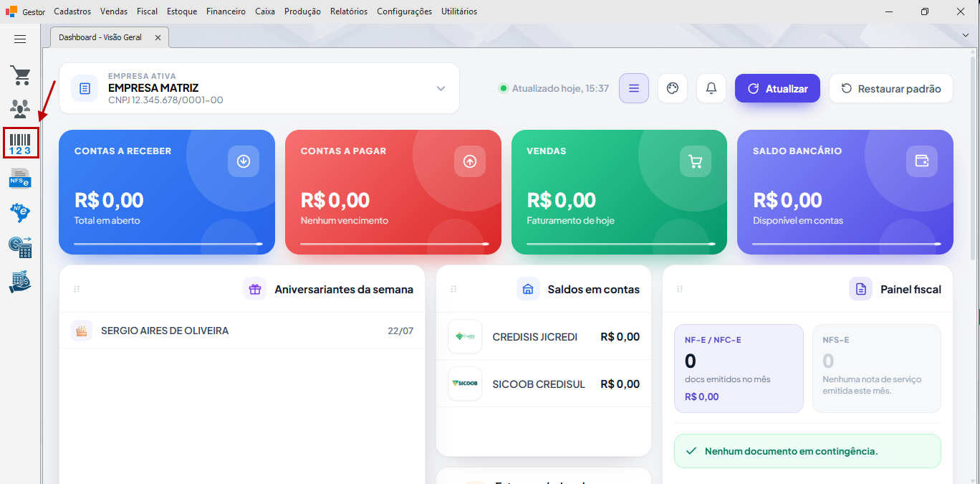Open the Fiscal menu
The image size is (980, 484).
point(147,11)
